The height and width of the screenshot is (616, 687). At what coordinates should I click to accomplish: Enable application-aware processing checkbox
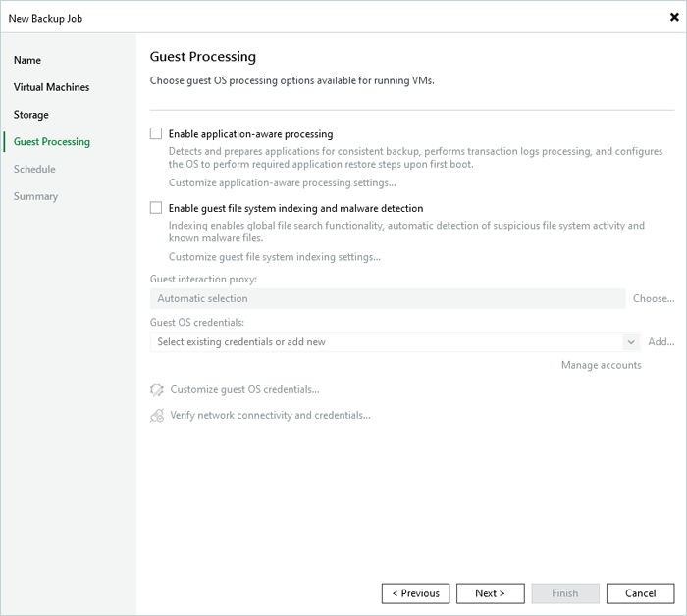point(156,134)
